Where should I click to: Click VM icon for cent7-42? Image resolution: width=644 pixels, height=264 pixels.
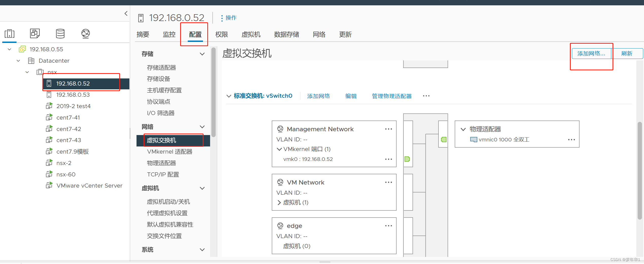[49, 128]
